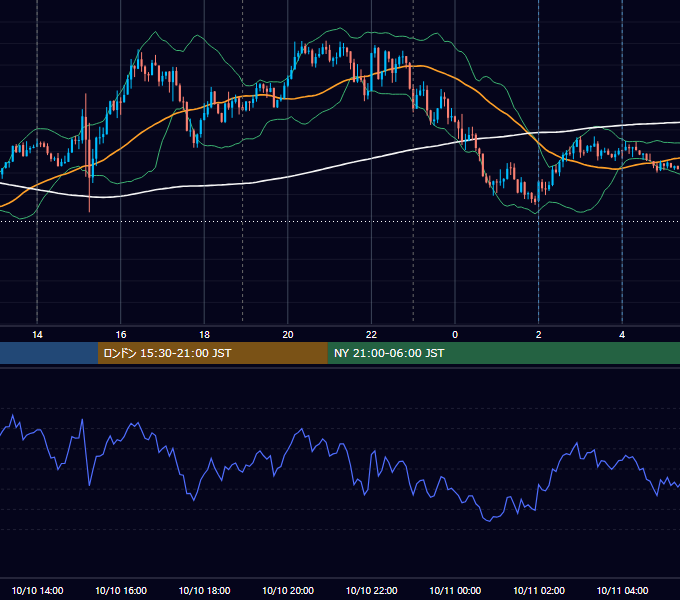Click the 22 hour label on time axis
This screenshot has height=600, width=680.
point(371,335)
